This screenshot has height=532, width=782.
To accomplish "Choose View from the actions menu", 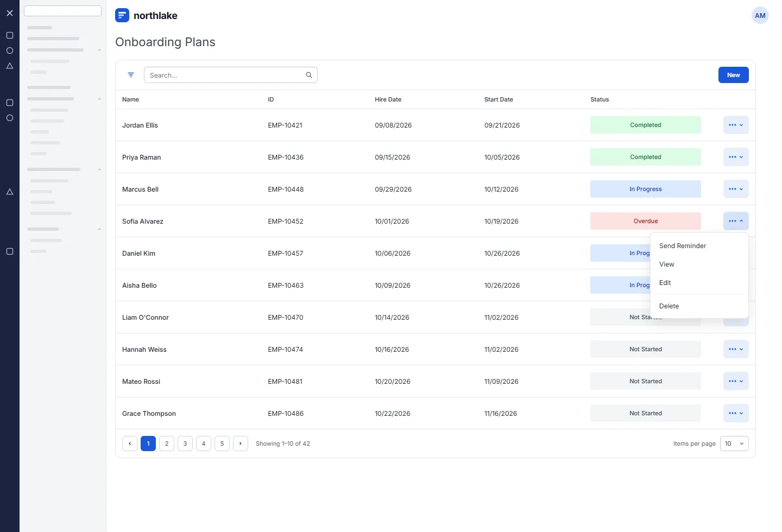I will pyautogui.click(x=699, y=264).
